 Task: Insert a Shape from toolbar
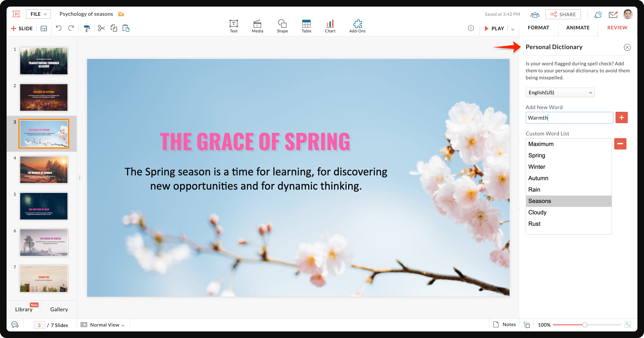[282, 26]
